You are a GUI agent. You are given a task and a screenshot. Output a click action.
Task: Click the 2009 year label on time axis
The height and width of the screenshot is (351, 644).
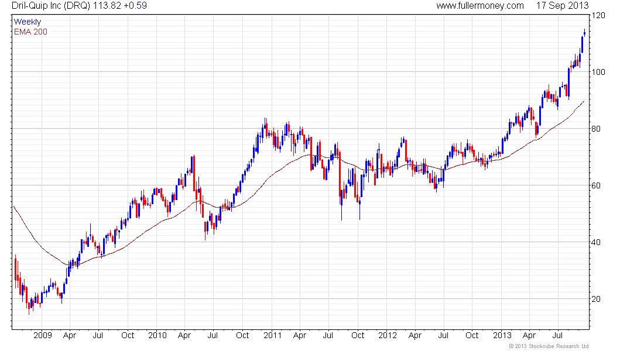43,335
